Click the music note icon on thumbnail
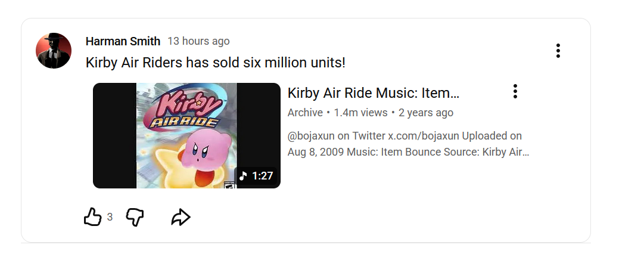Image resolution: width=644 pixels, height=257 pixels. (243, 176)
